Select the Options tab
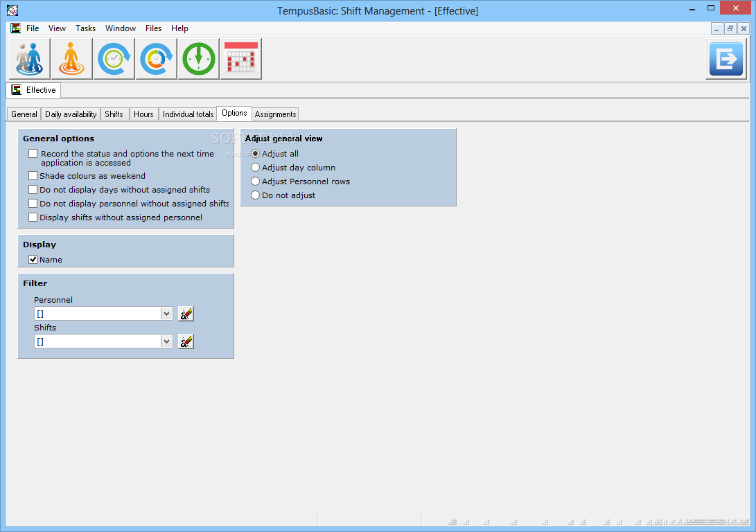 (x=234, y=113)
